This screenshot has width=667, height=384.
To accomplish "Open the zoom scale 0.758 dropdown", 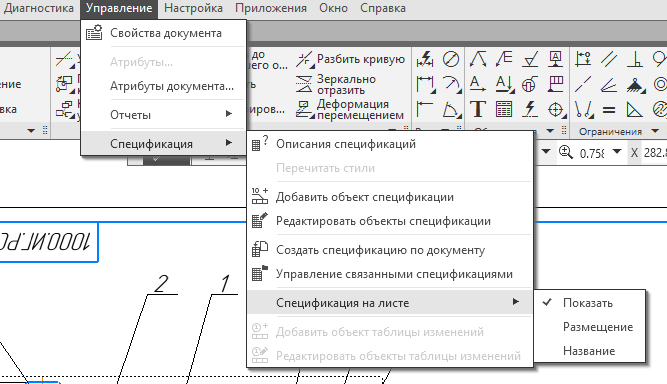I will 617,152.
